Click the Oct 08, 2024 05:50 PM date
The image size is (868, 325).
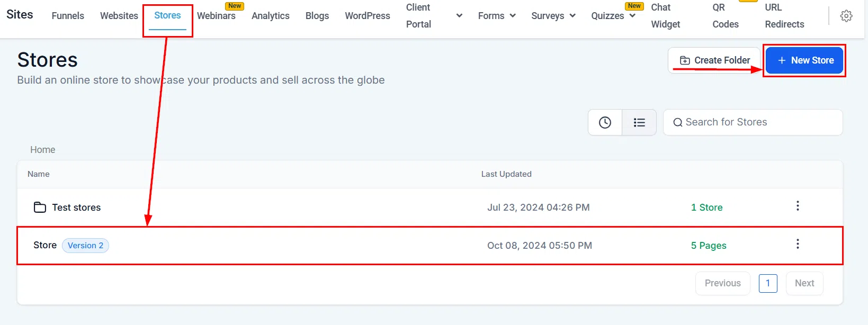pos(540,246)
